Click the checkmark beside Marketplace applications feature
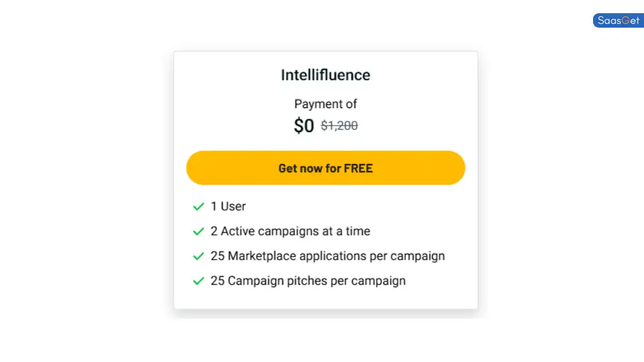644x362 pixels. (x=199, y=256)
